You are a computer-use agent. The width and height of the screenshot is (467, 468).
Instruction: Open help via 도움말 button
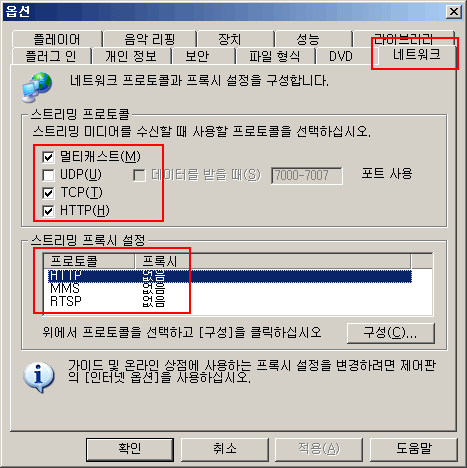(414, 449)
